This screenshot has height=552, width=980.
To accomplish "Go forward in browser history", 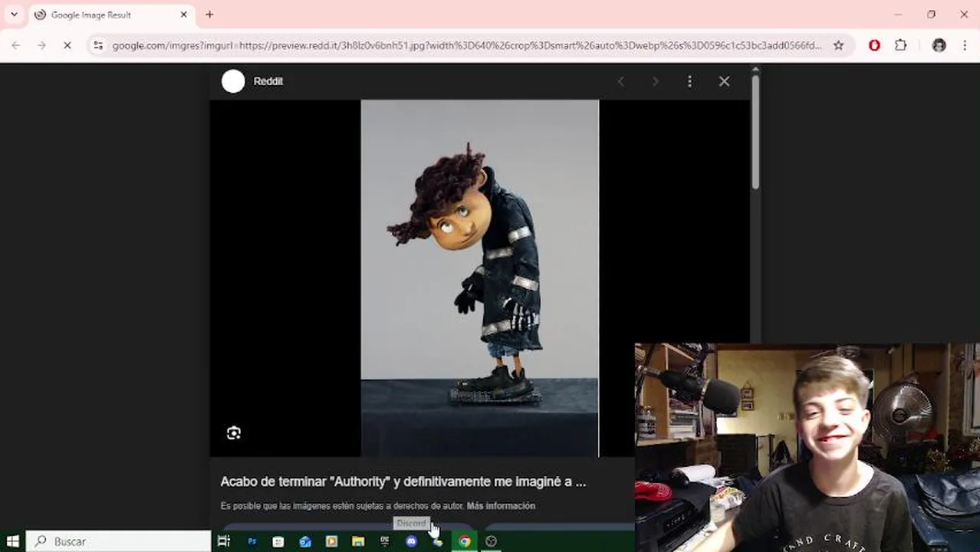I will (x=41, y=46).
